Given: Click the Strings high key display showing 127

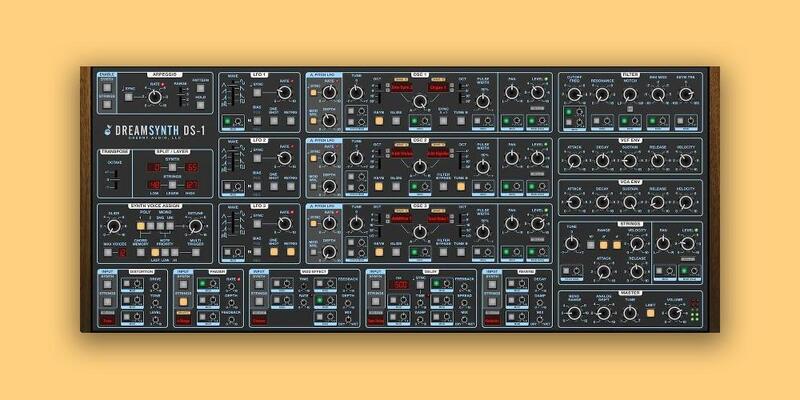Looking at the screenshot, I should (192, 184).
